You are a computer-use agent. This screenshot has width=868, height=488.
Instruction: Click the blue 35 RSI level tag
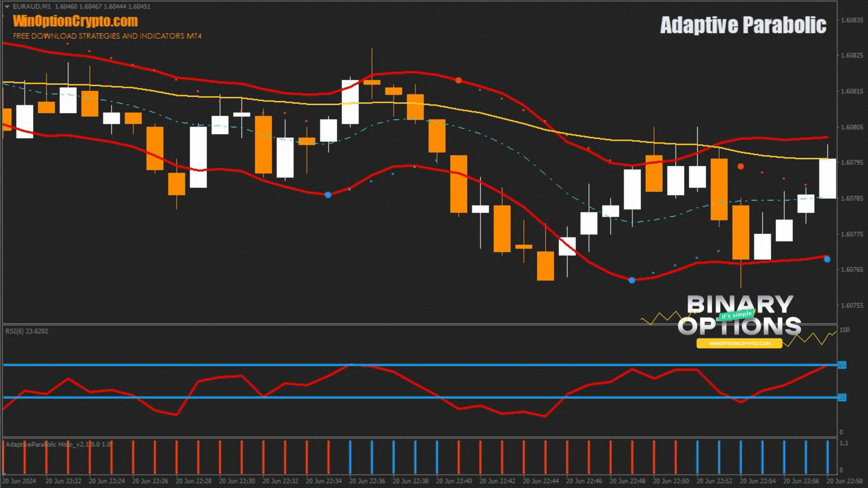pos(842,398)
